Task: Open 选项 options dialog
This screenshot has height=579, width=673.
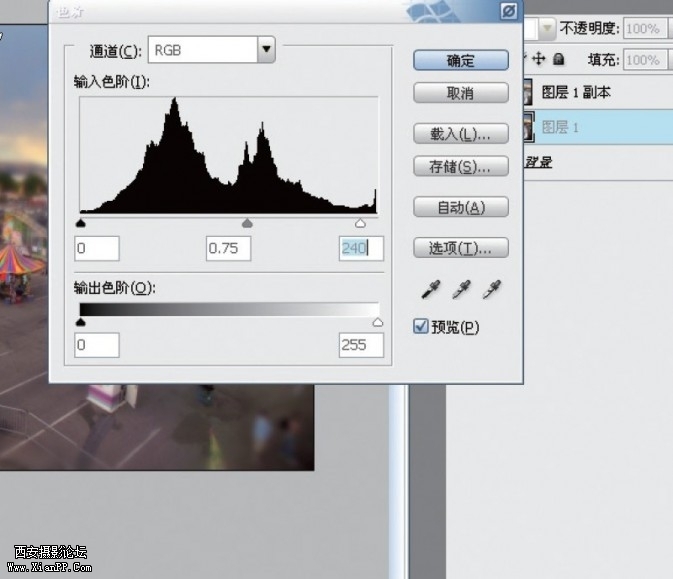Action: 460,248
